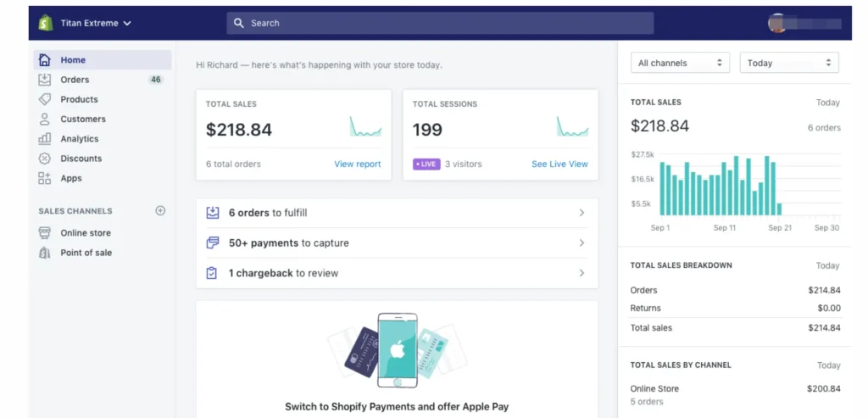Image resolution: width=868 pixels, height=418 pixels.
Task: Click the SALES CHANNELS section header
Action: pos(75,211)
